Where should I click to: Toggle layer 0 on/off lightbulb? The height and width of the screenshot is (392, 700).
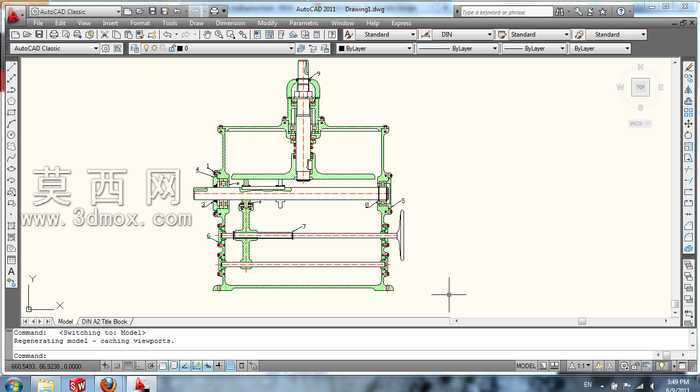tap(146, 48)
